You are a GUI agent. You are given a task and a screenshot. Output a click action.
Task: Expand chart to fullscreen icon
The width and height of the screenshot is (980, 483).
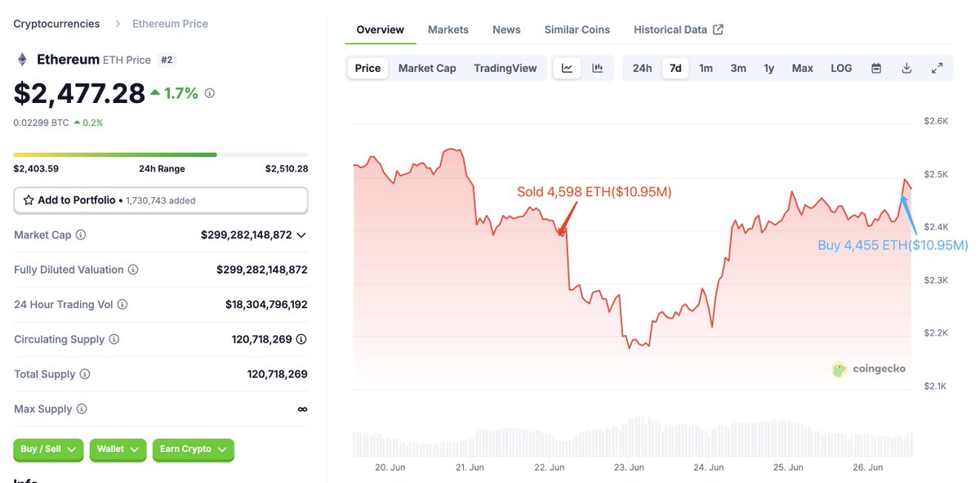pos(938,68)
